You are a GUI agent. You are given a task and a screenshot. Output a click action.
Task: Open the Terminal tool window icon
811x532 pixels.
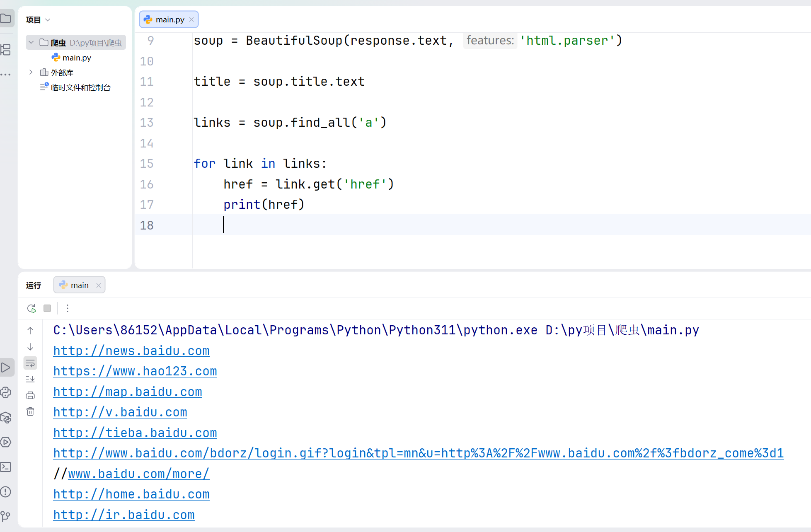click(x=6, y=467)
